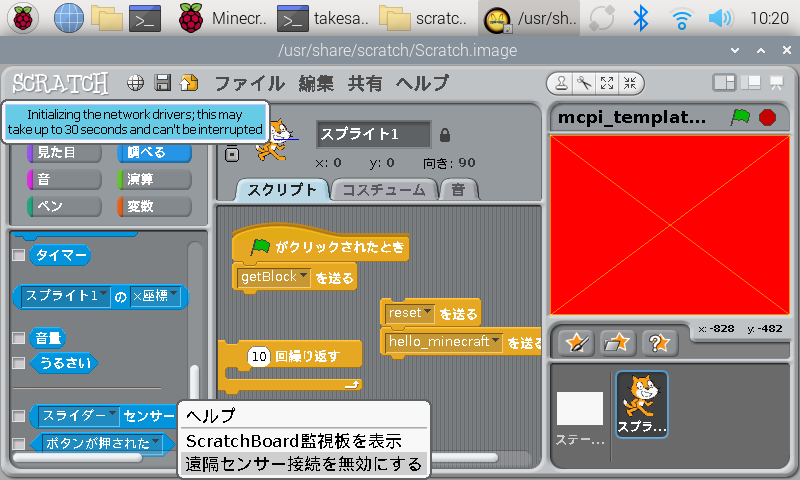Screen dimensions: 800x480
Task: Click the Scratch language globe icon
Action: 135,83
